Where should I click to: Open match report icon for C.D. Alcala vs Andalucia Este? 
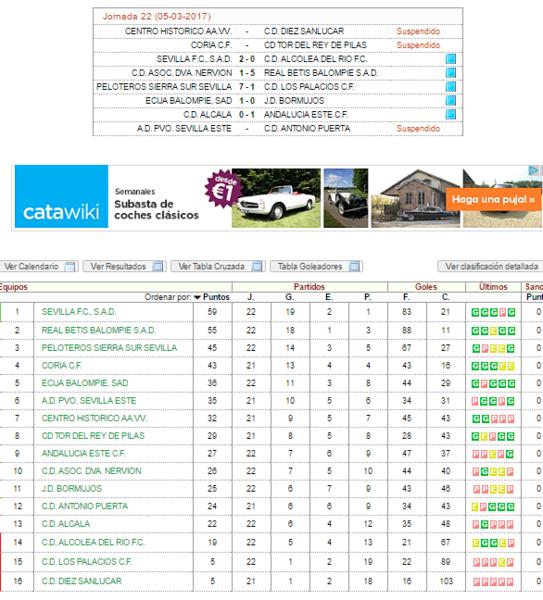451,114
